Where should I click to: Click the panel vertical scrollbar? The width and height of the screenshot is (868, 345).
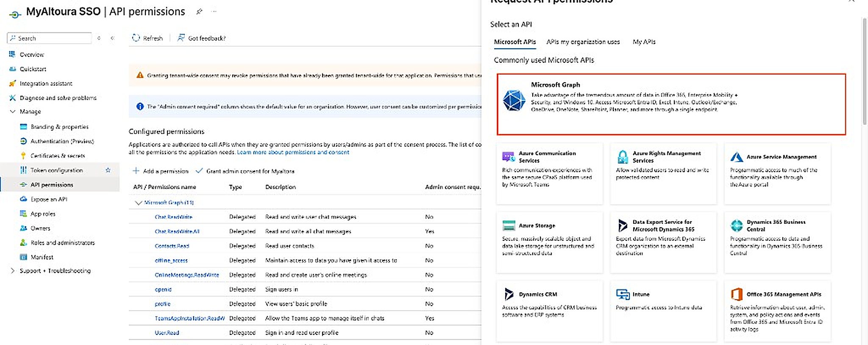pos(865,71)
